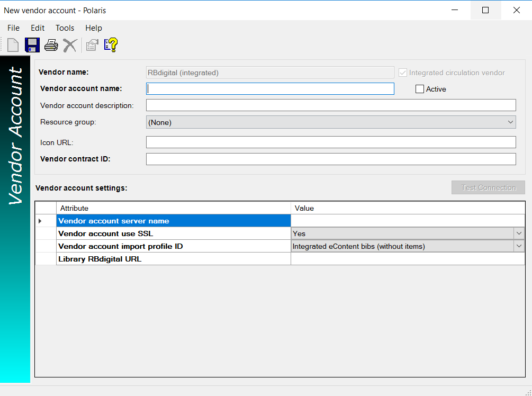Image resolution: width=532 pixels, height=396 pixels.
Task: Open the File menu
Action: coord(13,28)
